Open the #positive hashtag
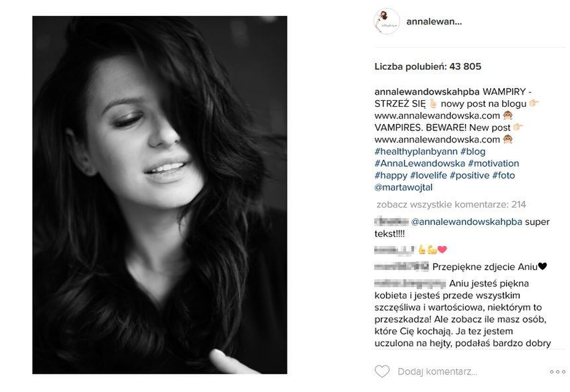The image size is (570, 392). [x=469, y=176]
